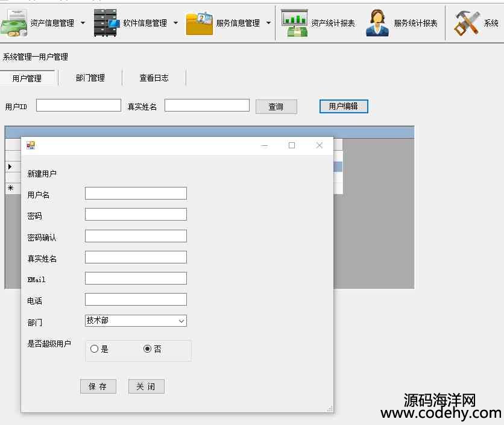The width and height of the screenshot is (504, 425).
Task: Expand the 资产信息管理 dropdown arrow
Action: tap(83, 24)
